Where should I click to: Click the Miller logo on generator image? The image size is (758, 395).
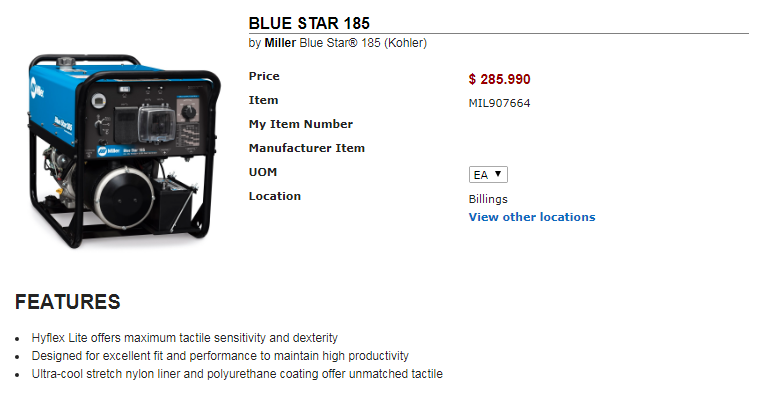pyautogui.click(x=38, y=88)
